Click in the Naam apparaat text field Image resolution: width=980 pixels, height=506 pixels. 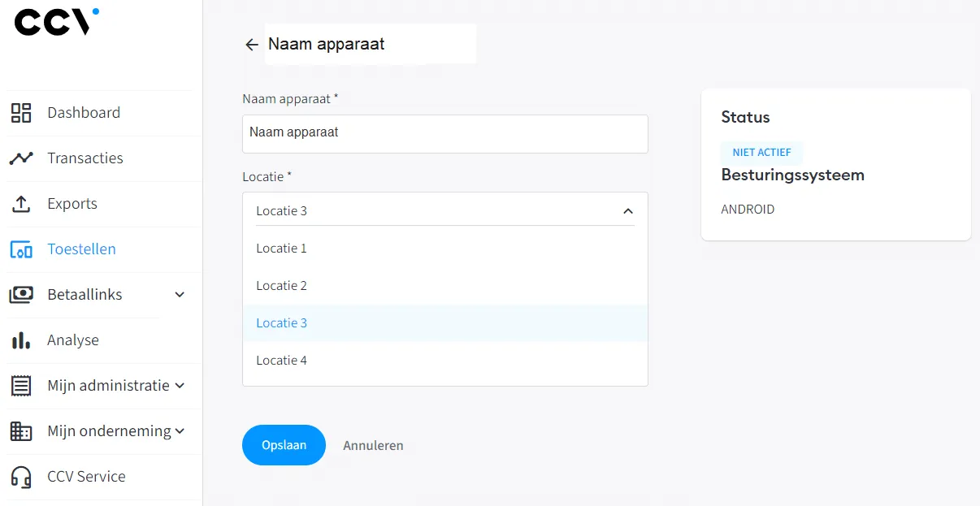point(444,133)
